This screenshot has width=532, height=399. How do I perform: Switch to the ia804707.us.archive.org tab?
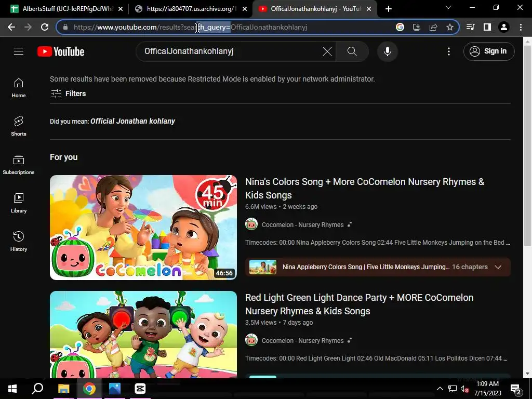click(190, 9)
